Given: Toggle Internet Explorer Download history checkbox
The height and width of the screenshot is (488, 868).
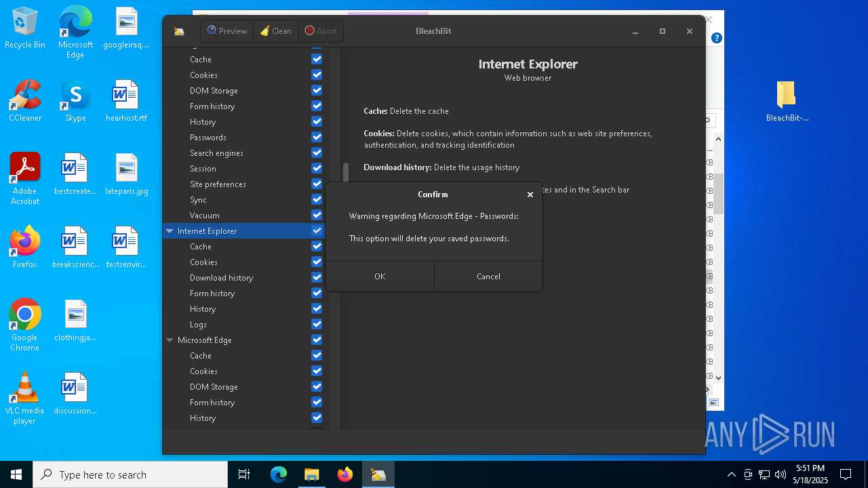Looking at the screenshot, I should coord(317,278).
